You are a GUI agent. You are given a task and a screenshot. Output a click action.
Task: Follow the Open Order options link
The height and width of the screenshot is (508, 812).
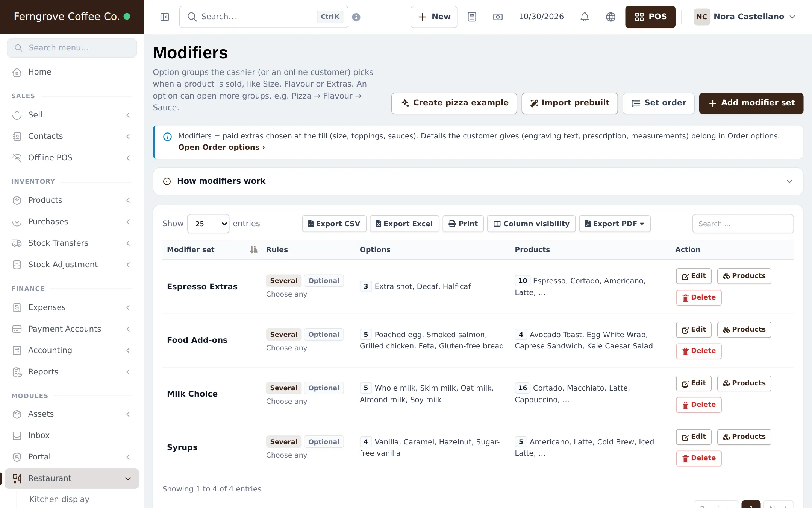click(221, 148)
